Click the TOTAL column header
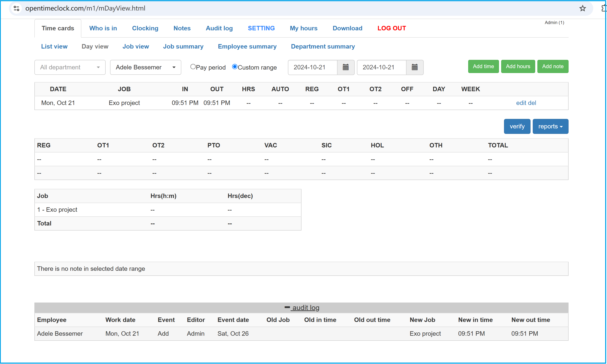 (x=498, y=145)
